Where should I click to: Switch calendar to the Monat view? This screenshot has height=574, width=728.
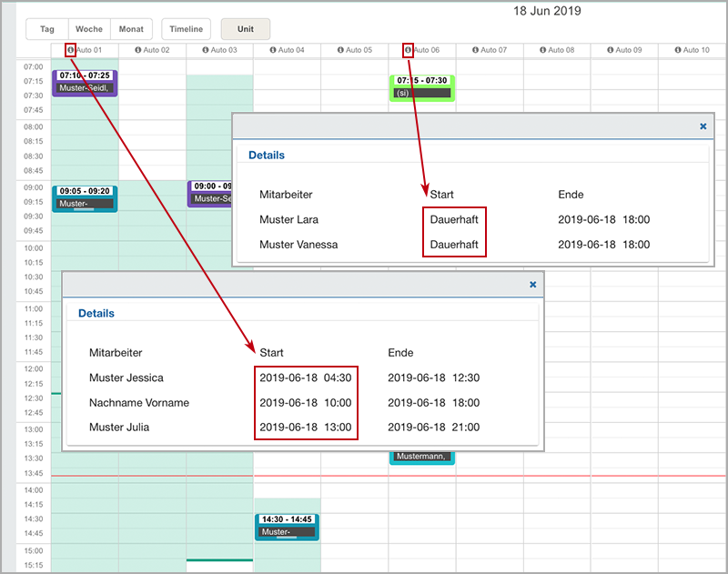[x=131, y=29]
